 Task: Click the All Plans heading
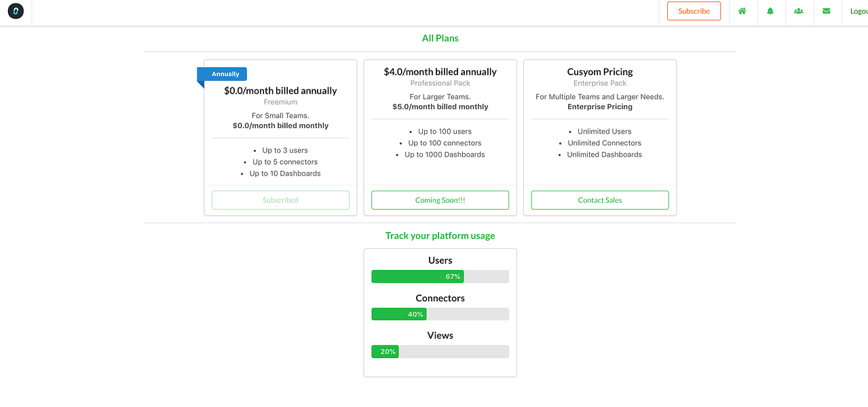pyautogui.click(x=440, y=39)
